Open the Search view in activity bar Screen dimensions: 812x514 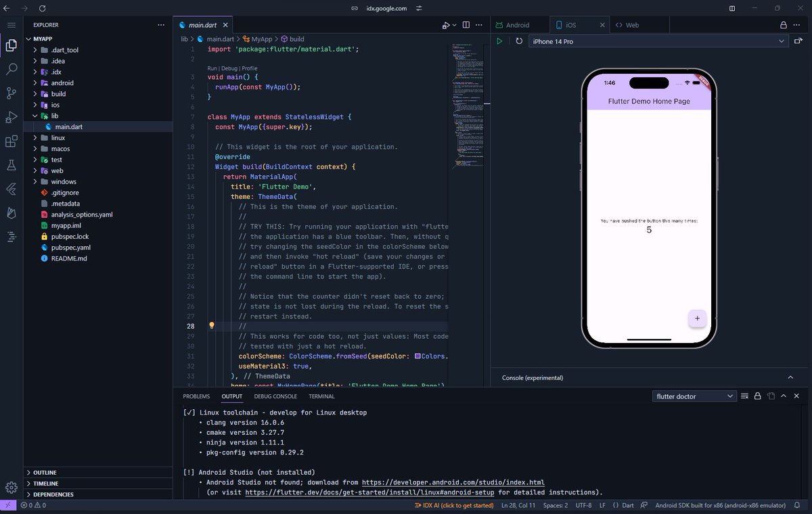[x=12, y=70]
